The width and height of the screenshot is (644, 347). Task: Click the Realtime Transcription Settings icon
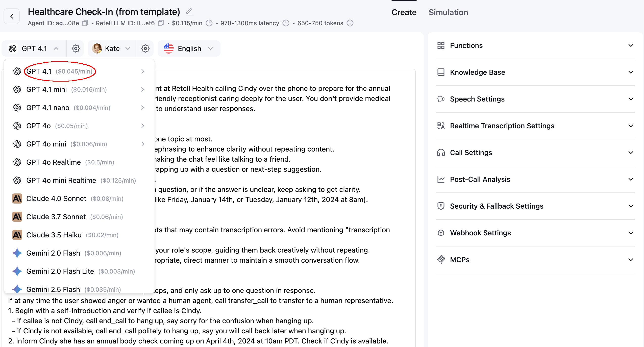(x=441, y=126)
